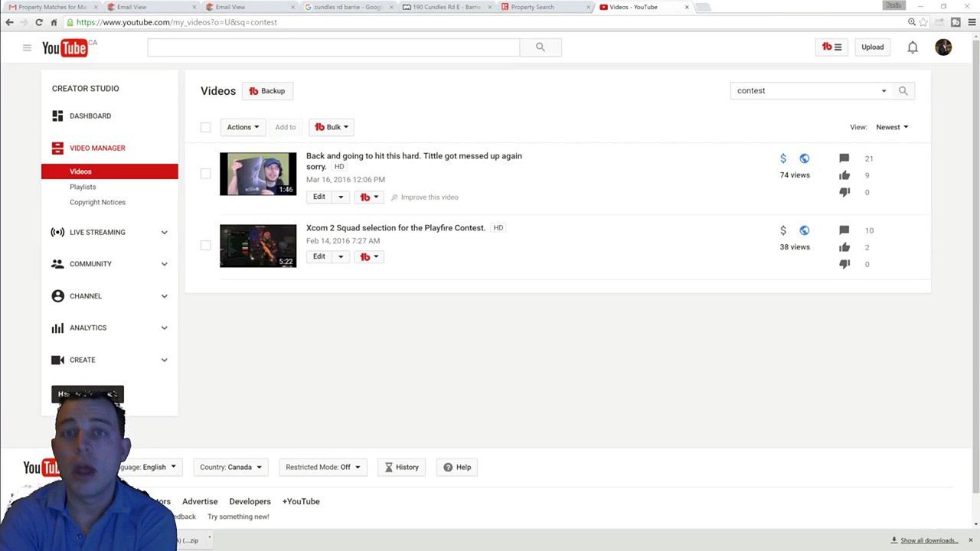Click thumbs-down icon for 'Back and going' video
The width and height of the screenshot is (980, 551).
tap(844, 192)
